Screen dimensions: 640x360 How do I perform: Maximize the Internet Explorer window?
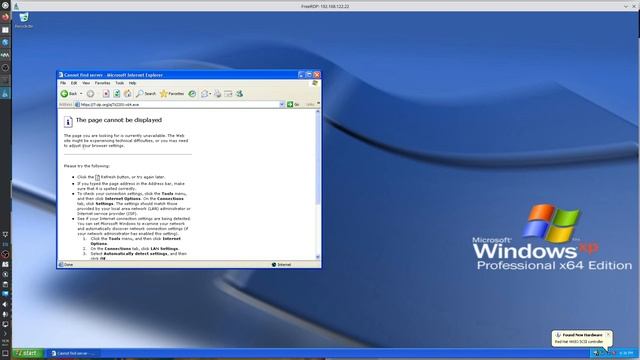tap(309, 75)
